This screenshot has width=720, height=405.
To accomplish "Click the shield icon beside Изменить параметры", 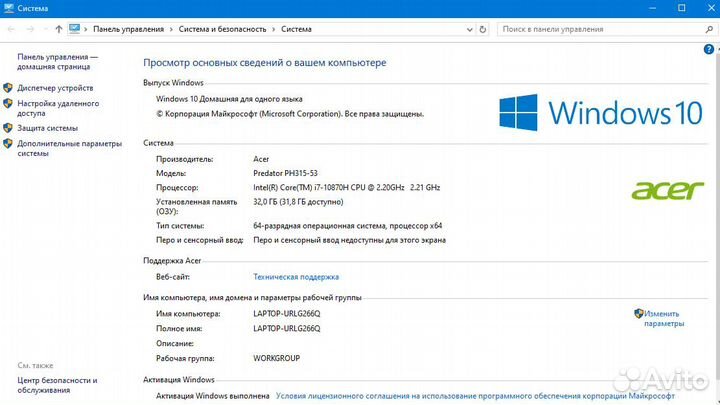I will [639, 314].
